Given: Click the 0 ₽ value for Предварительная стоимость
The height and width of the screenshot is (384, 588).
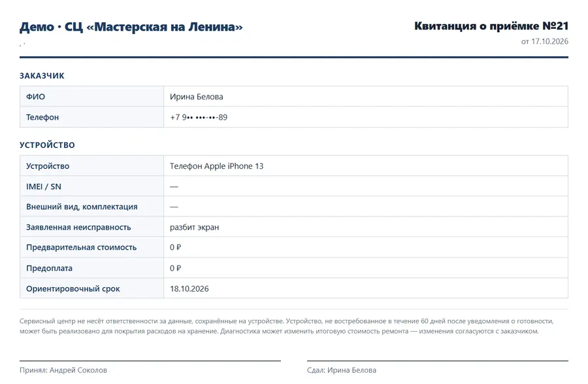Looking at the screenshot, I should [175, 247].
